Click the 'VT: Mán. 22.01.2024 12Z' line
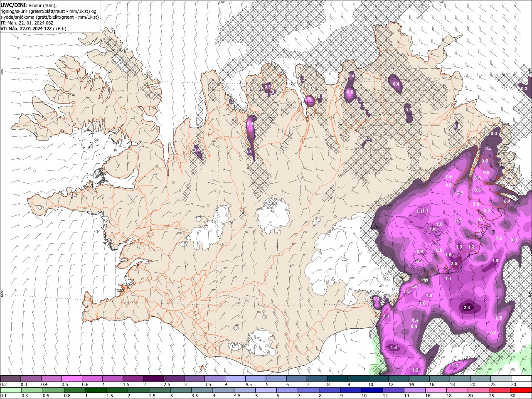Image resolution: width=532 pixels, height=399 pixels. point(26,29)
